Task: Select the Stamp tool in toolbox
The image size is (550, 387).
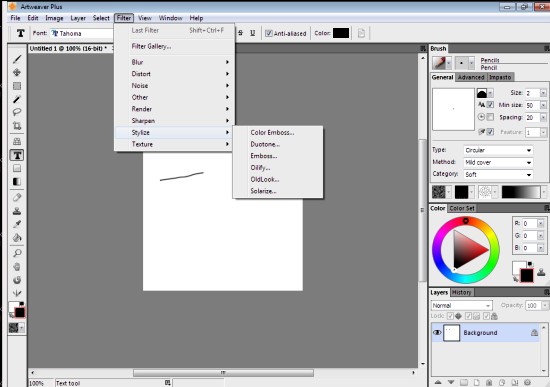Action: pyautogui.click(x=17, y=211)
